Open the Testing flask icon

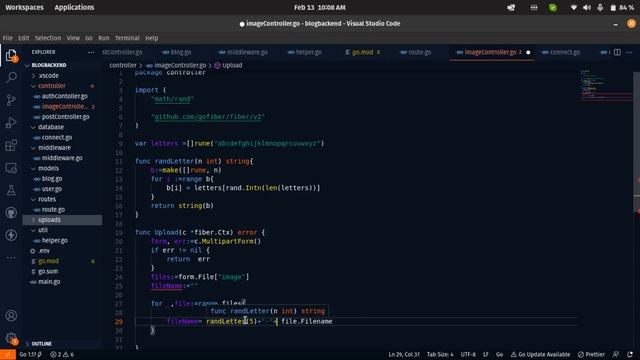(11, 190)
